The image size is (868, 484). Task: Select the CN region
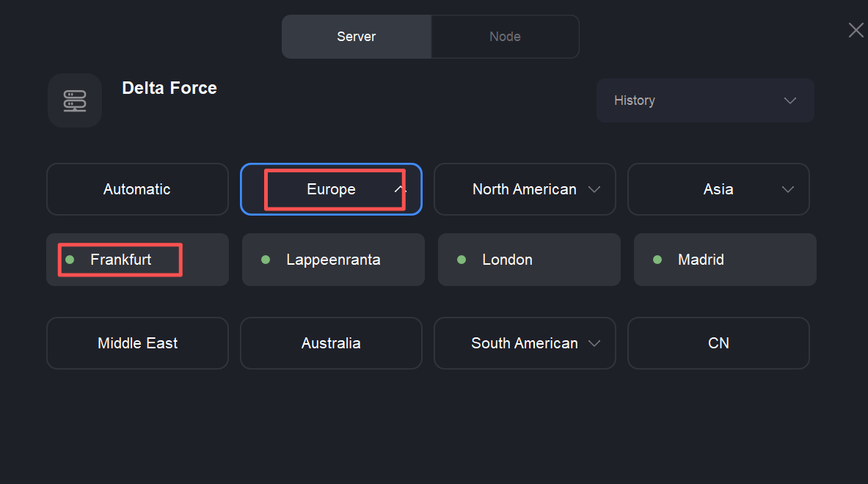pos(718,343)
